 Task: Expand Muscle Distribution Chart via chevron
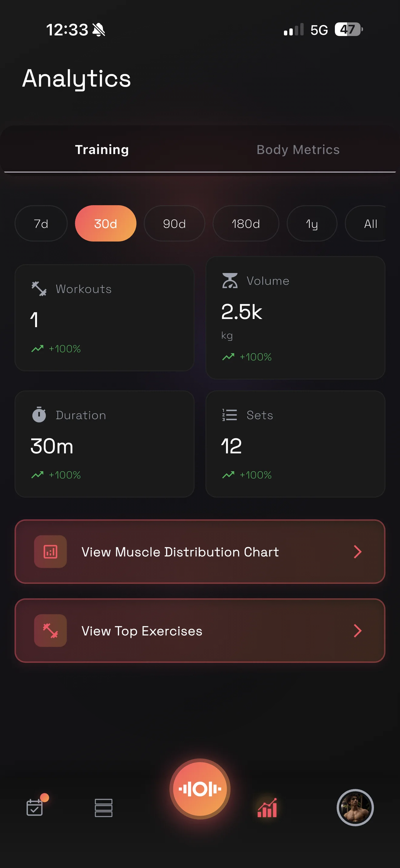358,552
